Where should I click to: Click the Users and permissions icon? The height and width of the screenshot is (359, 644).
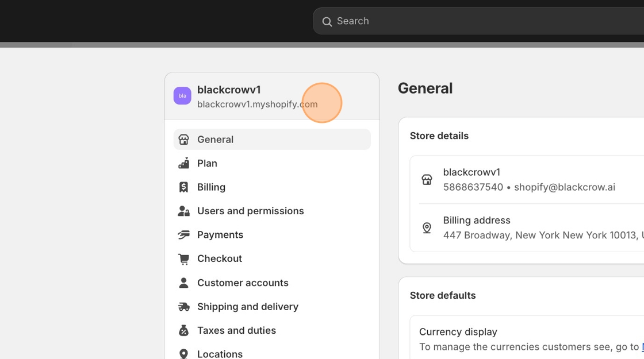[184, 211]
